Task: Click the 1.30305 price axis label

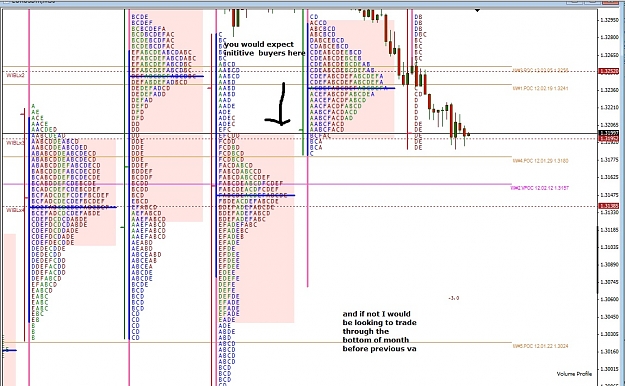Action: point(610,334)
